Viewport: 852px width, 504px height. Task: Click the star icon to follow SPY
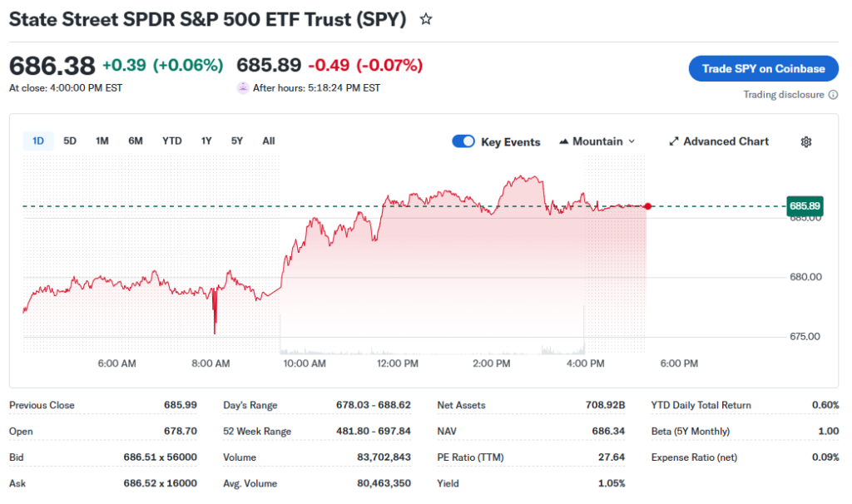[426, 19]
